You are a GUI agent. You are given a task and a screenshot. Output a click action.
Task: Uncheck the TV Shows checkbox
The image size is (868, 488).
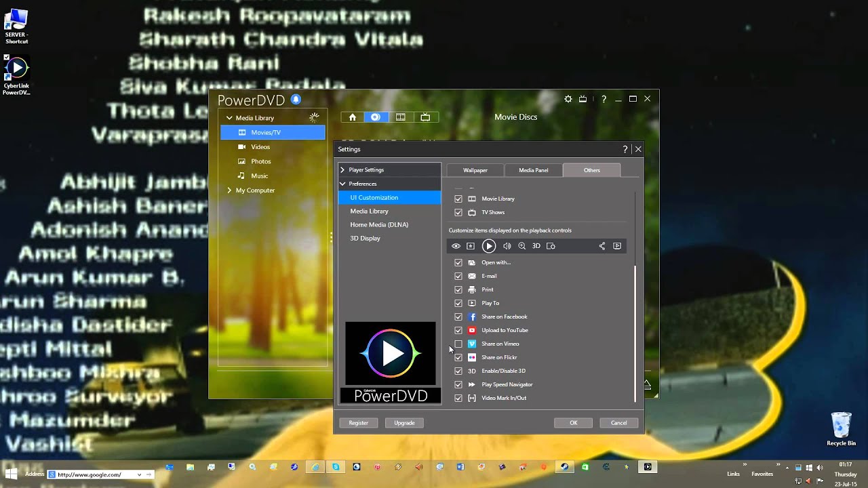458,212
